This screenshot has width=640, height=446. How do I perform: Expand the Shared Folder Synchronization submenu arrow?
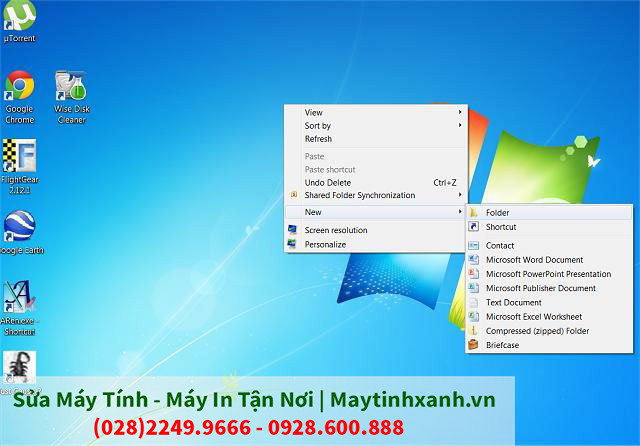[x=460, y=195]
